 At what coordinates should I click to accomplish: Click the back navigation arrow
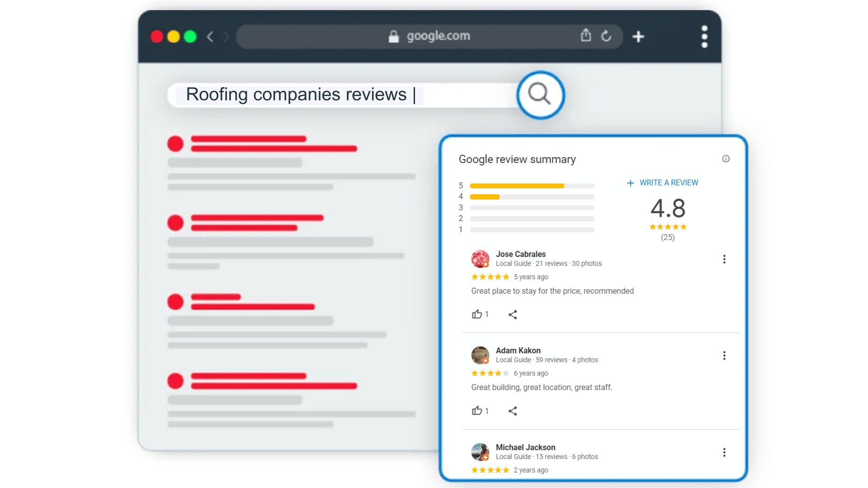[210, 37]
